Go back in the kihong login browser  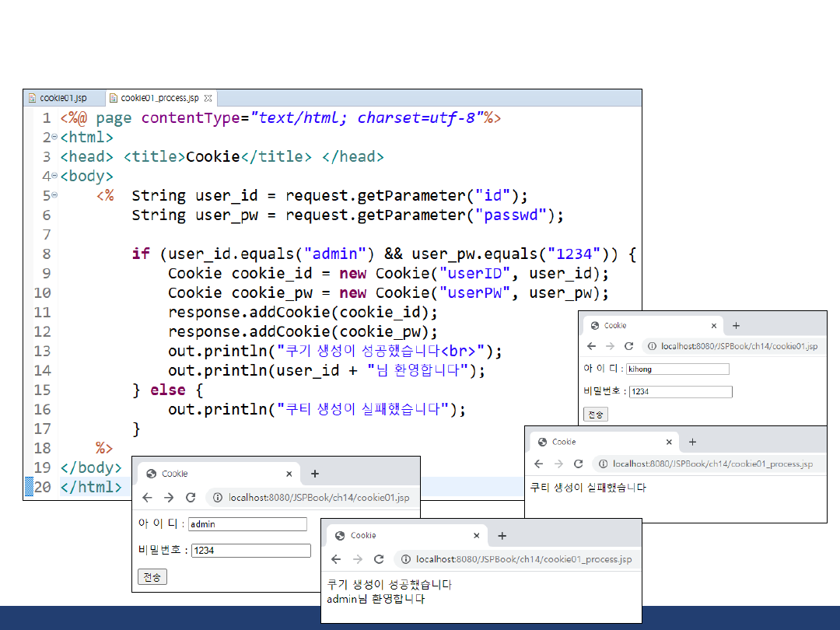(x=591, y=347)
